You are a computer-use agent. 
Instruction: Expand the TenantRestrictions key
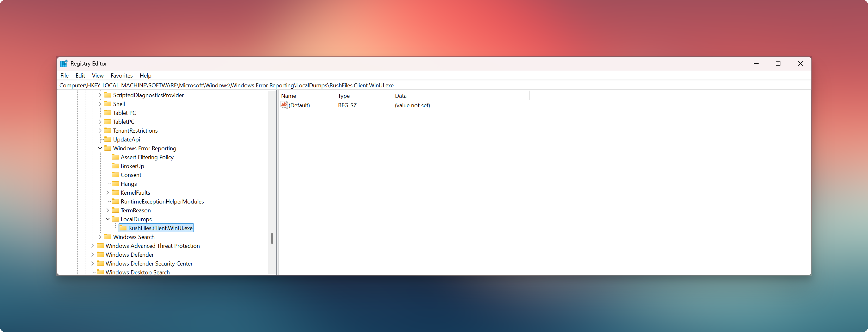pos(100,131)
